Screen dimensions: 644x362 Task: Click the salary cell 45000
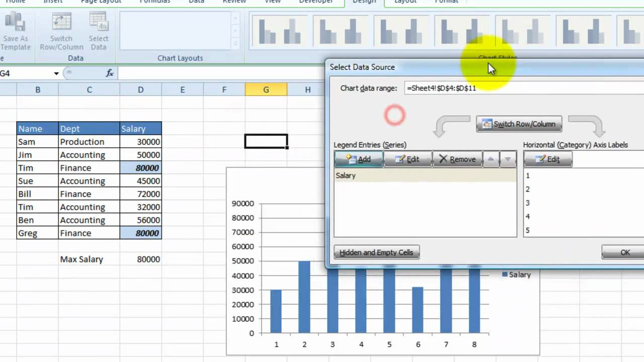pyautogui.click(x=140, y=181)
